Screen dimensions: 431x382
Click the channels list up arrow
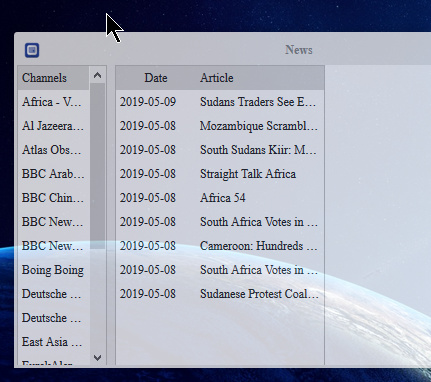(97, 75)
